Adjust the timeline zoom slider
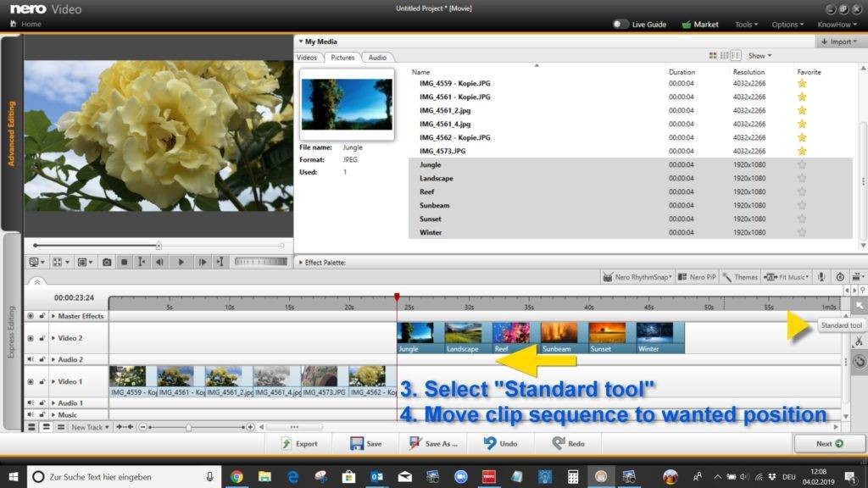Image resolution: width=868 pixels, height=488 pixels. pyautogui.click(x=188, y=426)
